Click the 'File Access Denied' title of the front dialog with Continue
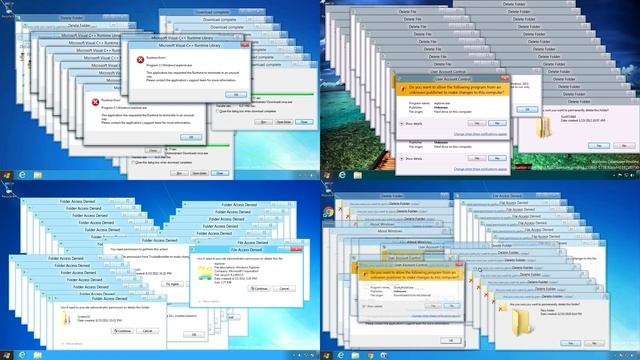Viewport: 640px width, 360px height. click(x=247, y=250)
